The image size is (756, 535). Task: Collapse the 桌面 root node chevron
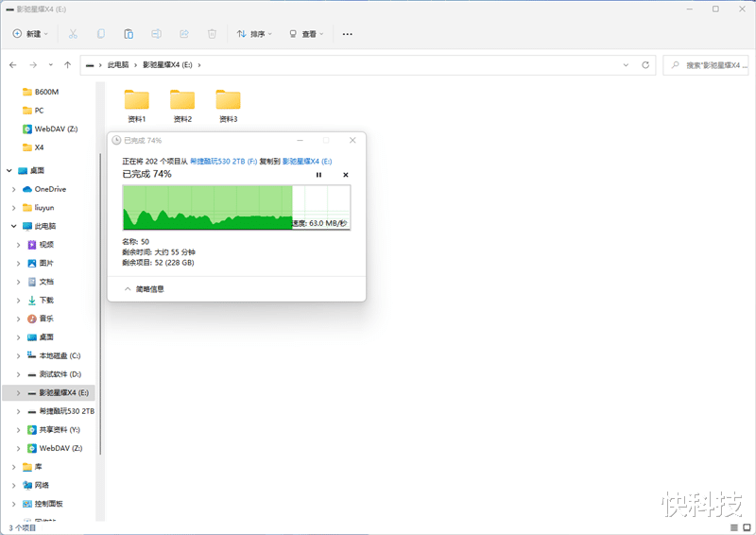click(x=9, y=170)
